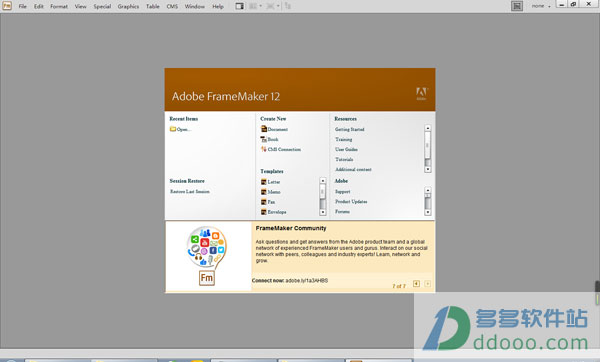Click the FrameMaker Community social bulb image
The width and height of the screenshot is (600, 362).
(207, 256)
